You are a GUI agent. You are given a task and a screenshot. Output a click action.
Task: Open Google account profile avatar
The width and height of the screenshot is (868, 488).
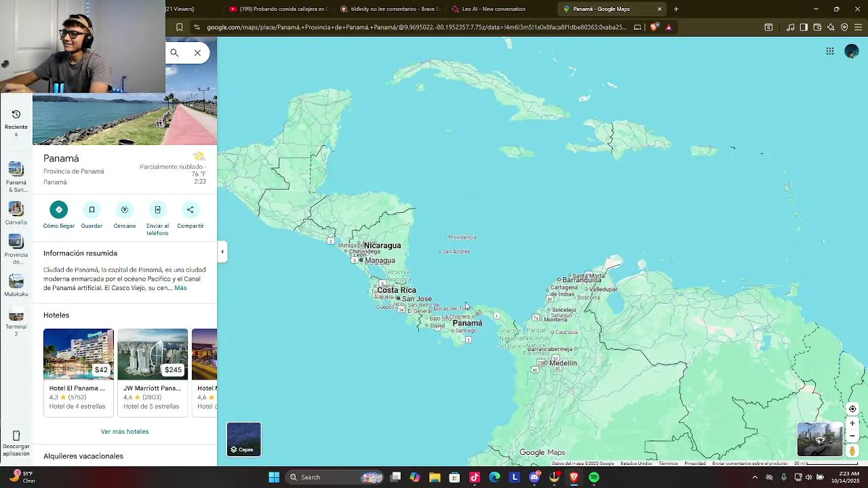pyautogui.click(x=852, y=52)
